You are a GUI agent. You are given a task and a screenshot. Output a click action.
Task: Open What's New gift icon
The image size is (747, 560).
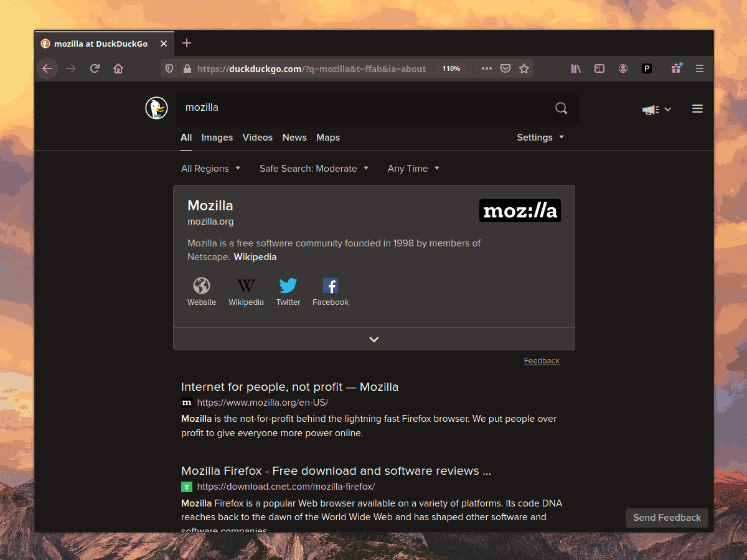pos(676,68)
